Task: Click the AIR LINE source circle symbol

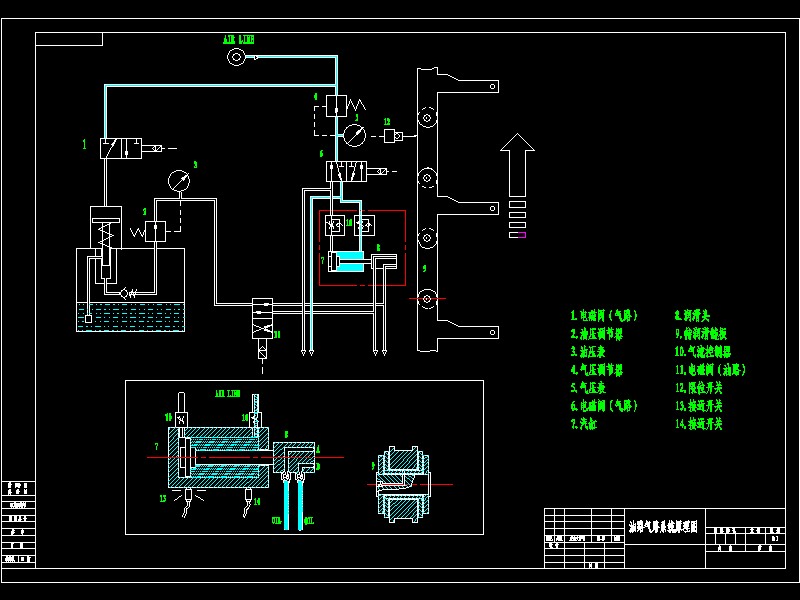Action: point(236,56)
